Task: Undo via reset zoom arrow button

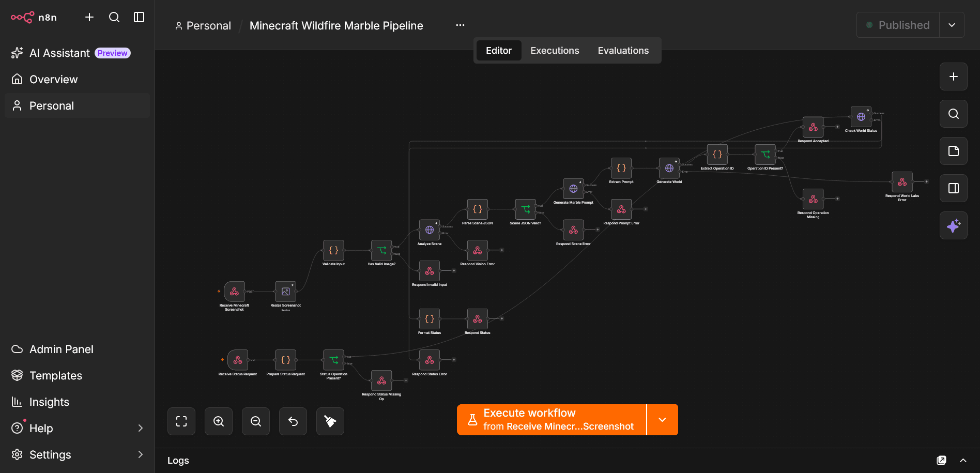Action: click(x=293, y=421)
